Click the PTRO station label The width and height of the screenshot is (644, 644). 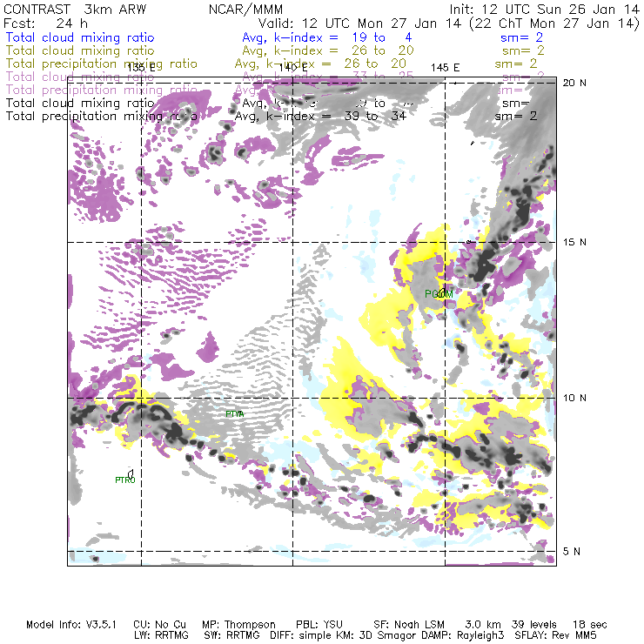(x=124, y=480)
